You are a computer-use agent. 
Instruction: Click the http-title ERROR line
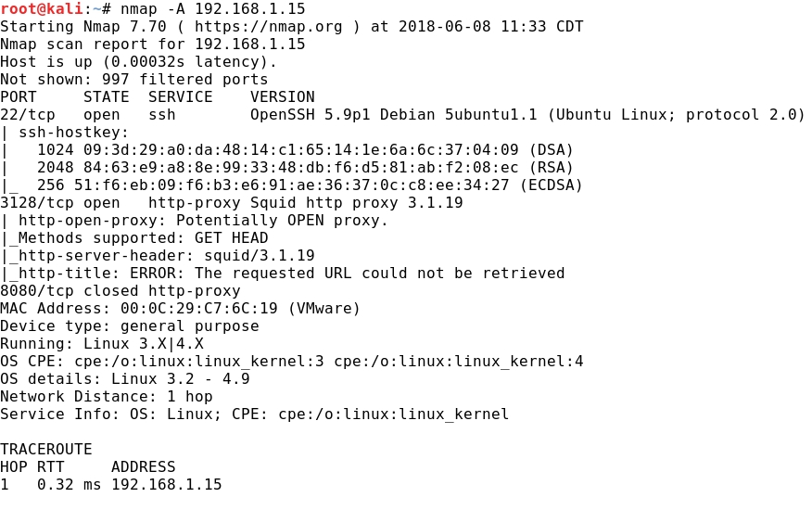coord(282,274)
